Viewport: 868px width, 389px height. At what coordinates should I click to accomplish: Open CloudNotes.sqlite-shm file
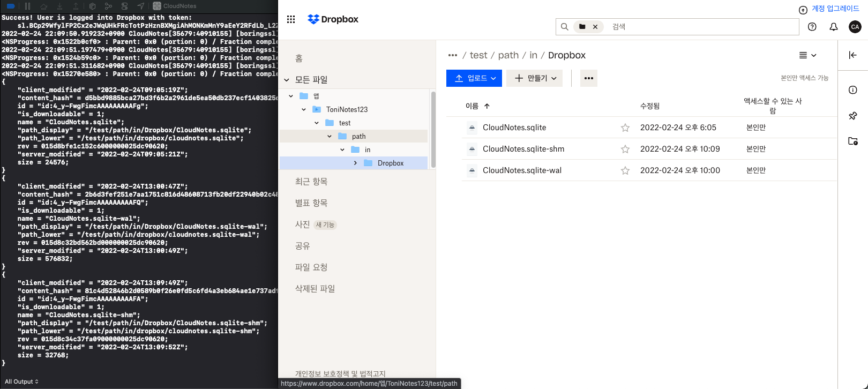(x=523, y=149)
